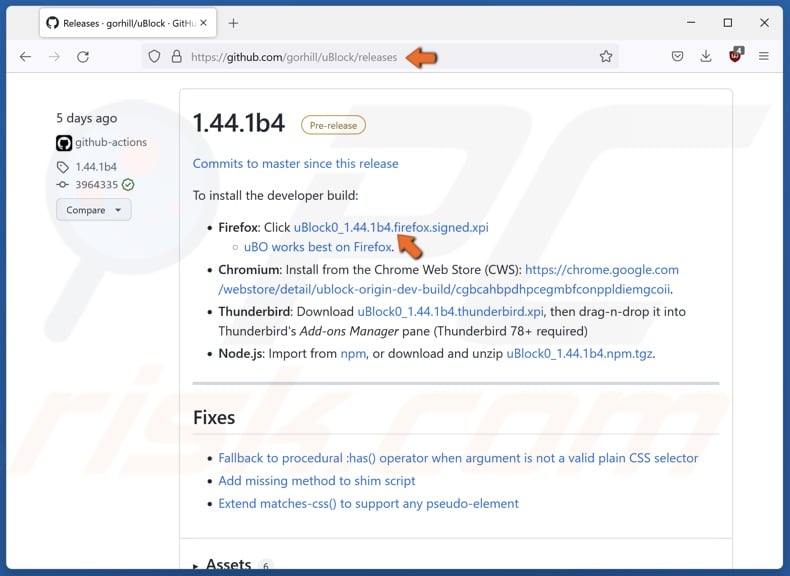Open Extend matches-css() pseudo-element fix
Image resolution: width=790 pixels, height=576 pixels.
(368, 503)
